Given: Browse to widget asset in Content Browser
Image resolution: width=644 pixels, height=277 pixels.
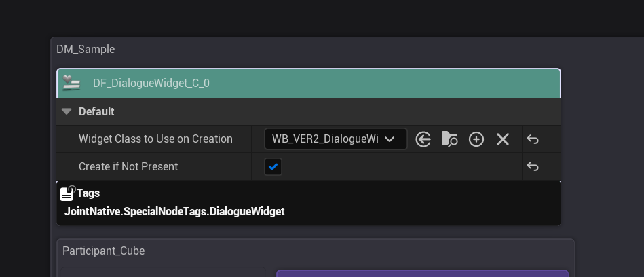Looking at the screenshot, I should pyautogui.click(x=449, y=139).
